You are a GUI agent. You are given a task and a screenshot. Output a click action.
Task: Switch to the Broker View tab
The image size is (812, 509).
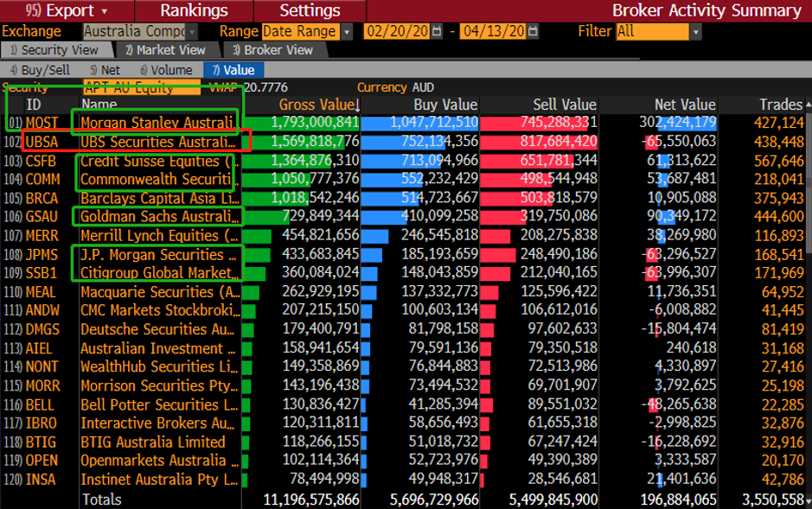coord(273,50)
